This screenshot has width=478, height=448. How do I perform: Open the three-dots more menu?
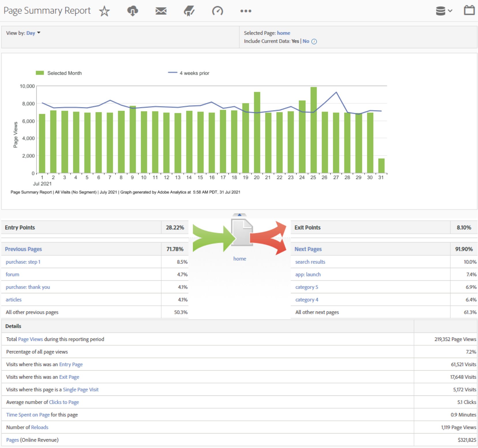[245, 11]
